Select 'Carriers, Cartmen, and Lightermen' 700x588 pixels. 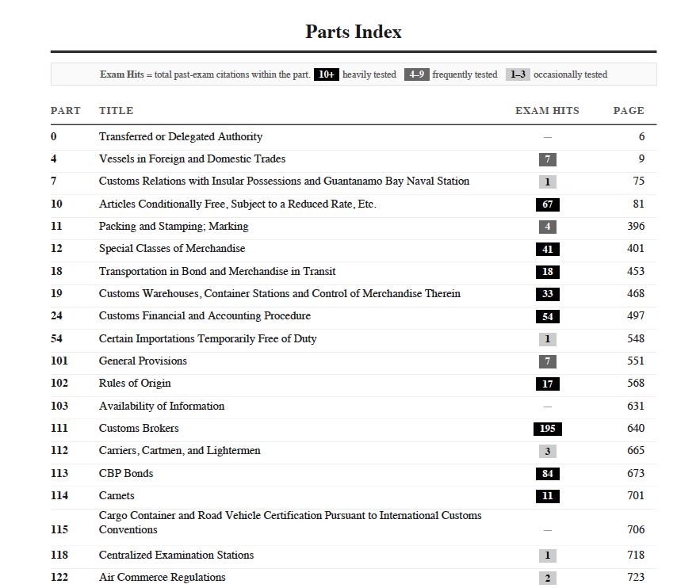pos(179,451)
